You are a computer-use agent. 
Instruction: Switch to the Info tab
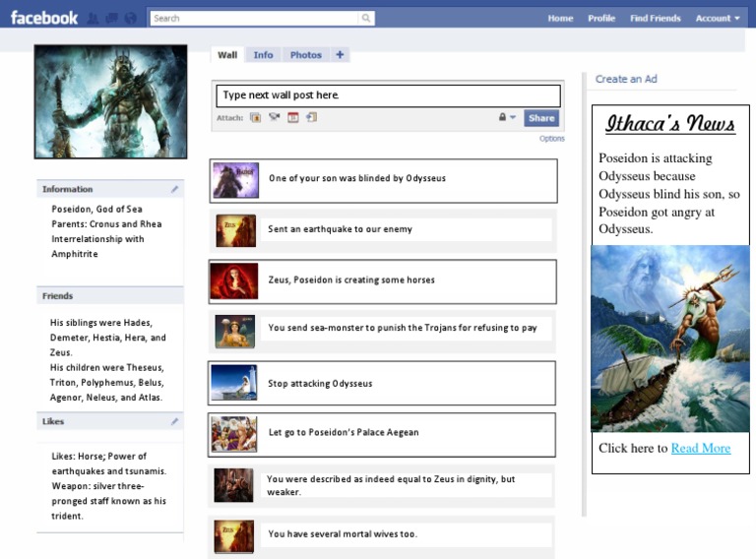[x=263, y=55]
